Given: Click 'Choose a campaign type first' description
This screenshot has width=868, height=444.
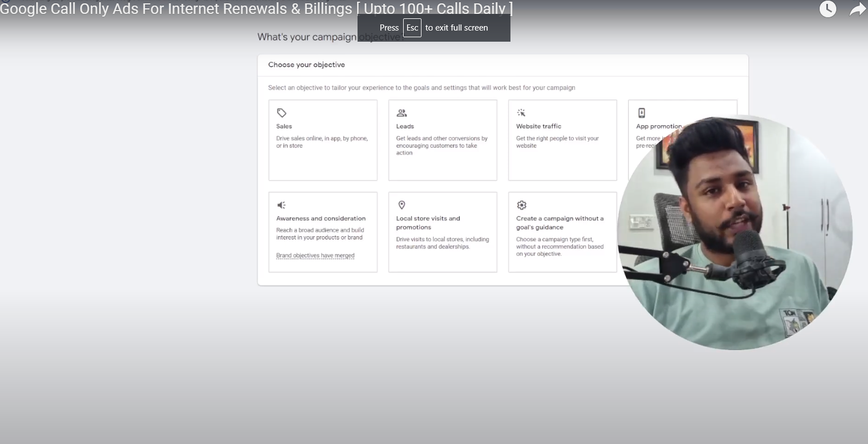Looking at the screenshot, I should coord(559,247).
